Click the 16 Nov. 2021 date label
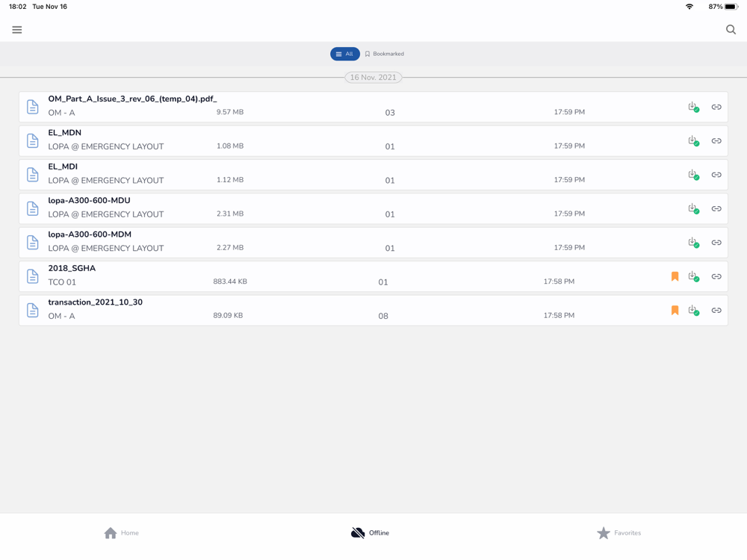This screenshot has width=747, height=560. [x=373, y=77]
